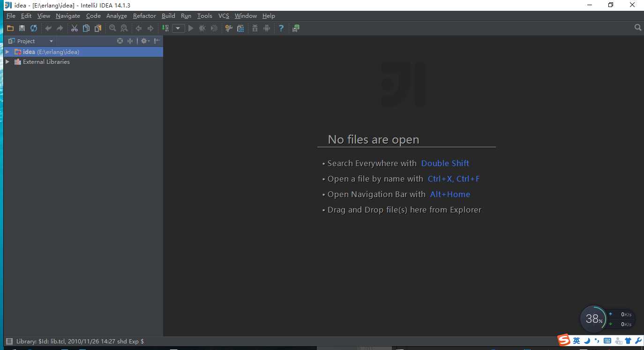Viewport: 644px width, 350px height.
Task: Open the Window menu
Action: [x=246, y=16]
